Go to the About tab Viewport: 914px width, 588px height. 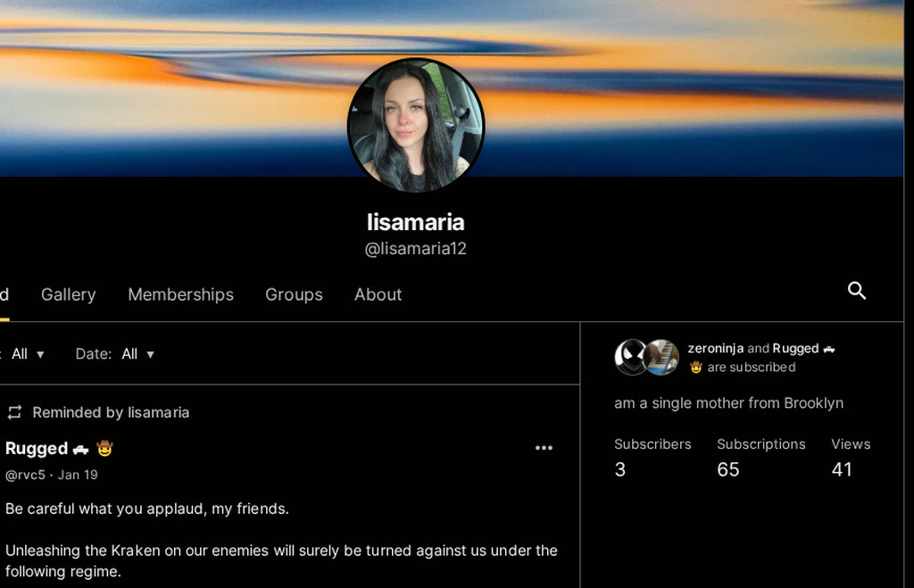(x=378, y=294)
